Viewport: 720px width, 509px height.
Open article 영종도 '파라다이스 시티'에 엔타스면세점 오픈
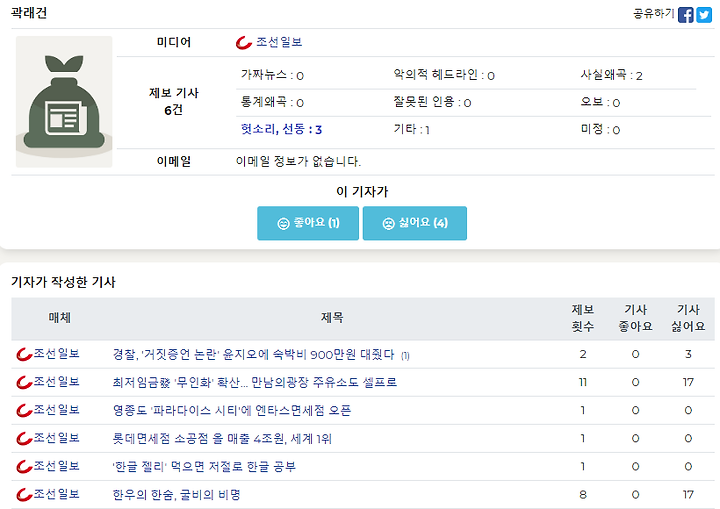(232, 411)
